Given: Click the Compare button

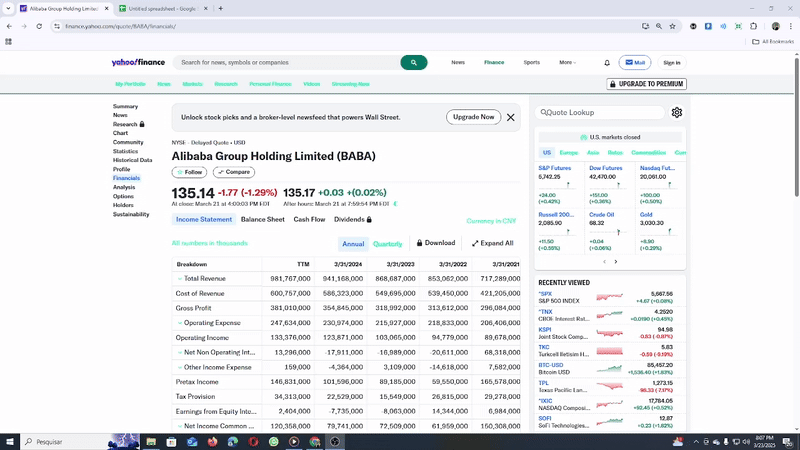Looking at the screenshot, I should pyautogui.click(x=234, y=172).
